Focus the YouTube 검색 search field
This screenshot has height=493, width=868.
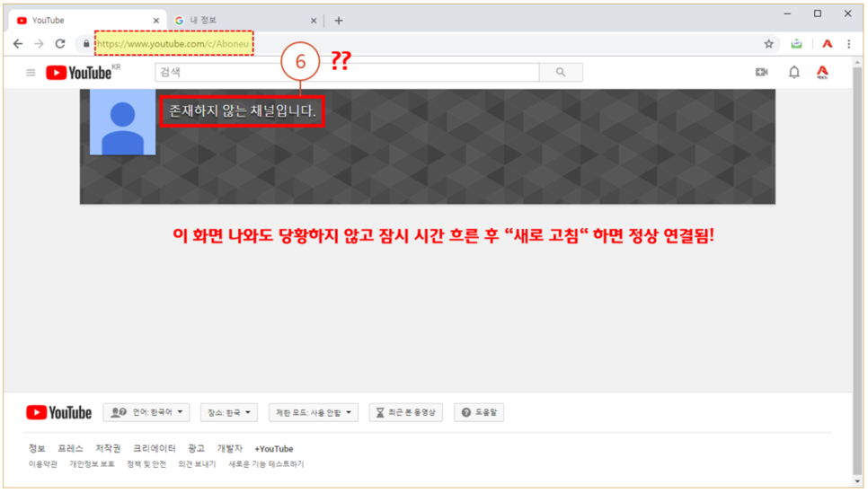[x=347, y=73]
